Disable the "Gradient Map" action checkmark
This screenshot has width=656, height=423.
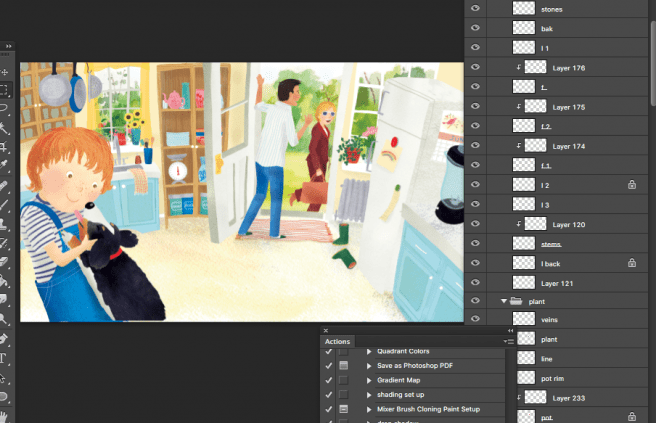[329, 381]
